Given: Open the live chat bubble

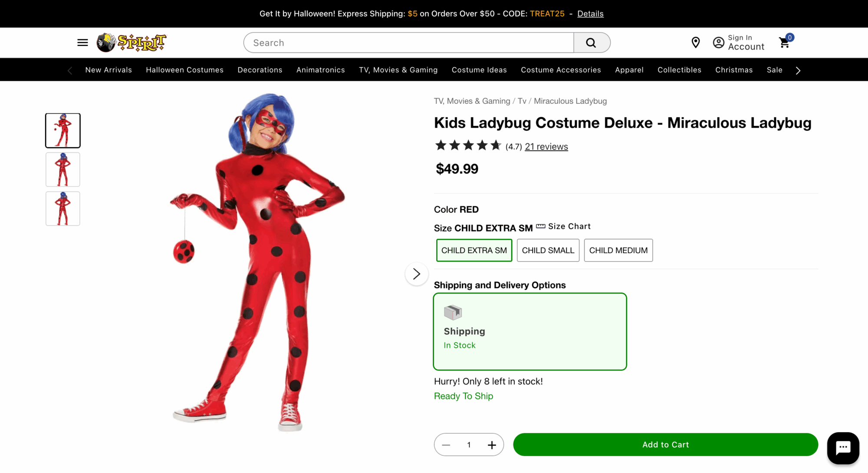Looking at the screenshot, I should (843, 448).
